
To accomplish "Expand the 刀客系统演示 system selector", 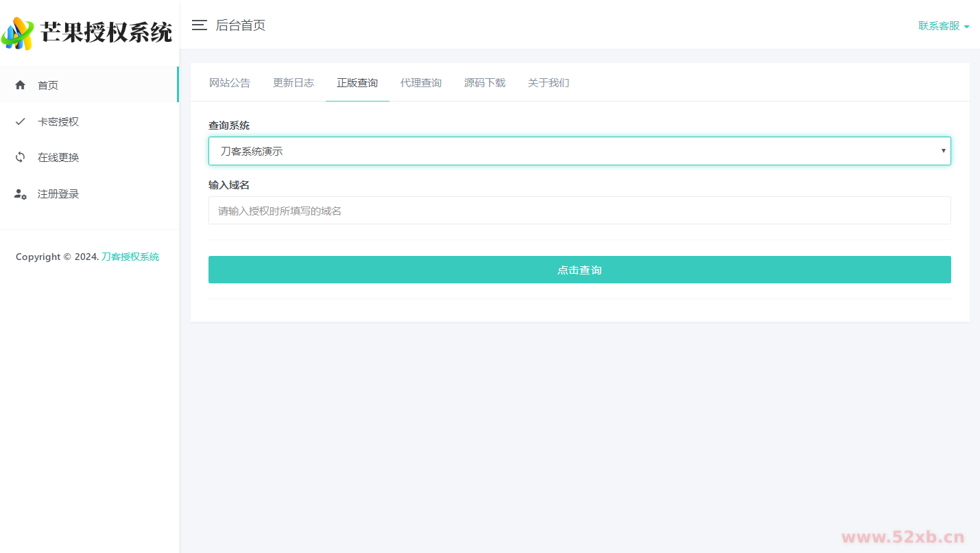I will click(579, 151).
